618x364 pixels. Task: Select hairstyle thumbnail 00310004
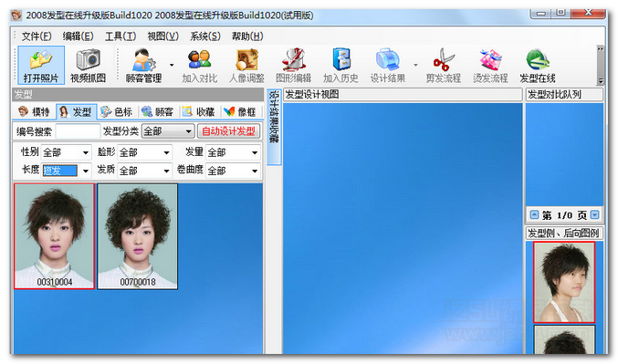coord(55,236)
